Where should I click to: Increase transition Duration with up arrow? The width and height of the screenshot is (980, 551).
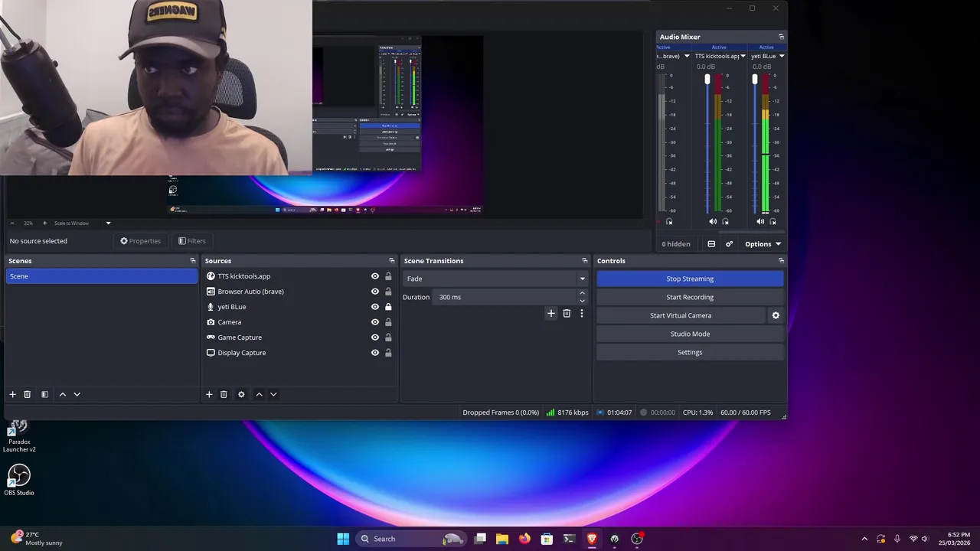click(x=582, y=293)
